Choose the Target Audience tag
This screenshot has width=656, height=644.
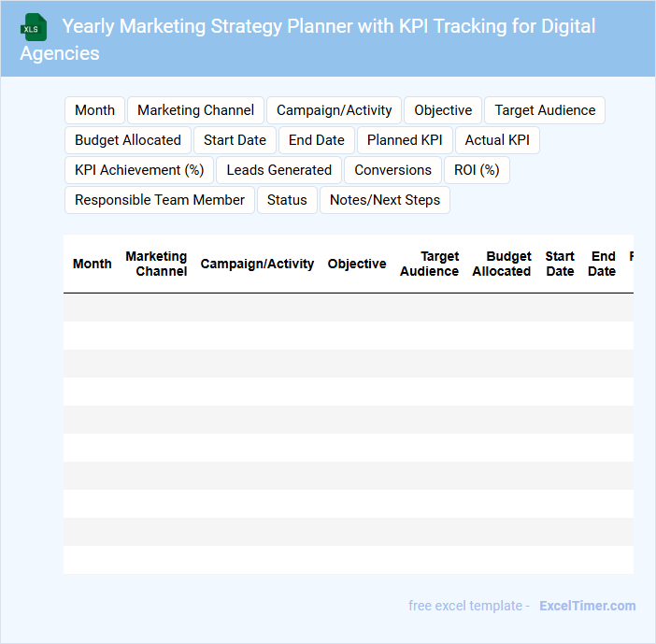tap(545, 110)
